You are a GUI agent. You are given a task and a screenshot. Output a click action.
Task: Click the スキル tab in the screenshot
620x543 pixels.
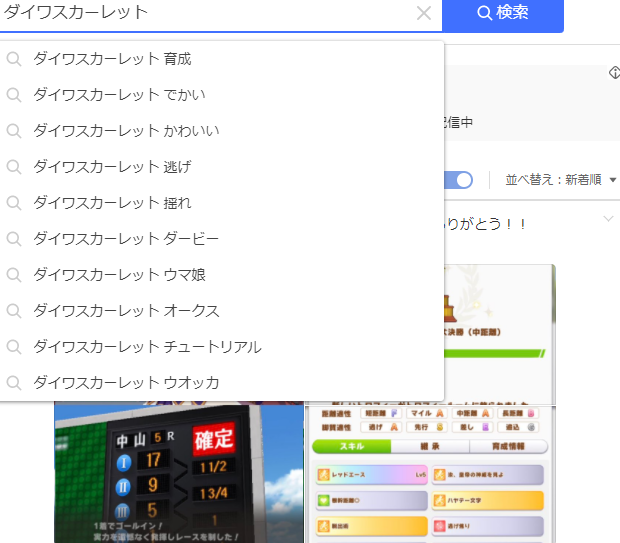(352, 447)
